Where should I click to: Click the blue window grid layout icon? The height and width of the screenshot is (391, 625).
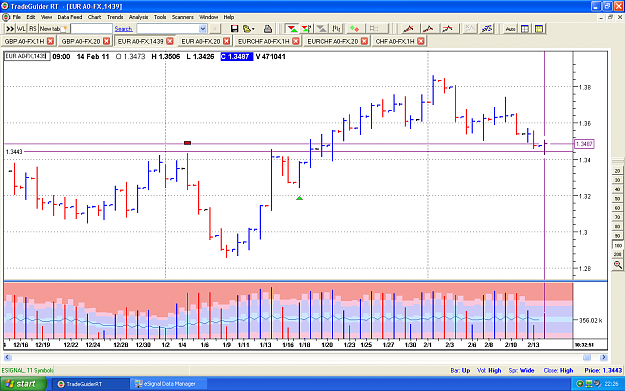[525, 29]
